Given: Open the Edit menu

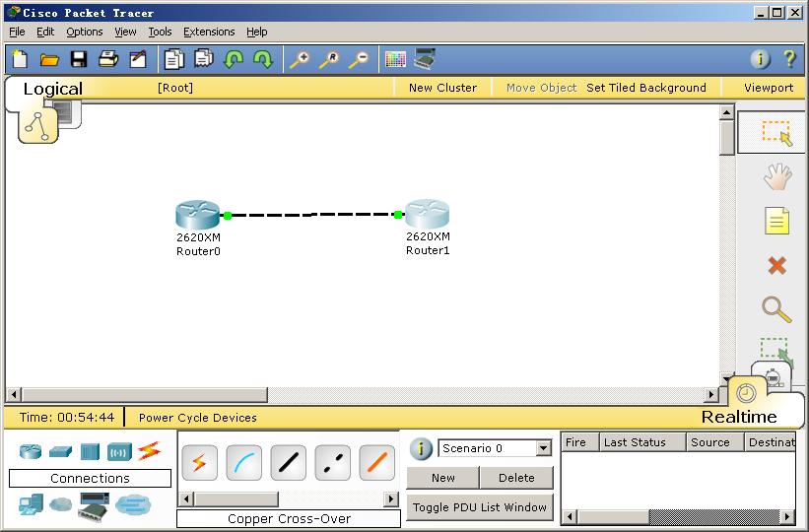Looking at the screenshot, I should tap(45, 32).
